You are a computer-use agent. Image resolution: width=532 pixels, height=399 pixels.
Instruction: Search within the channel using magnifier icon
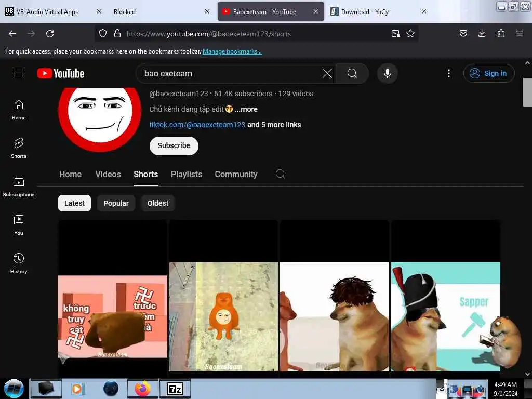pyautogui.click(x=280, y=174)
